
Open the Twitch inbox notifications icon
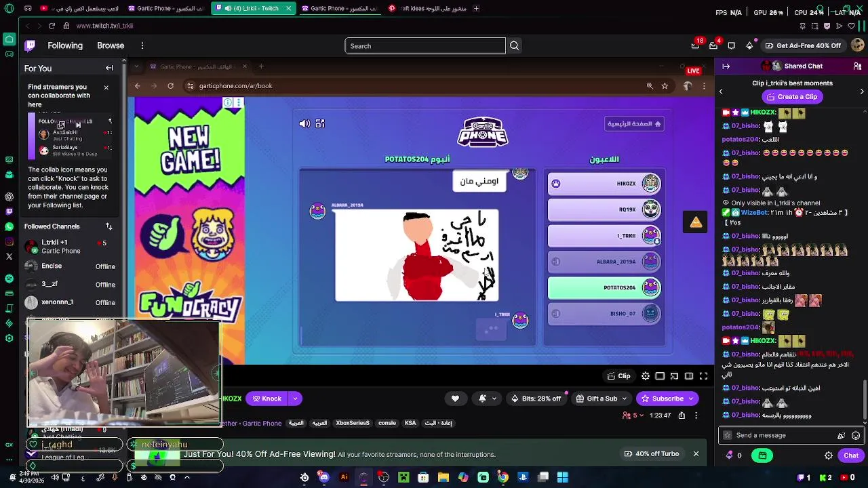coord(713,45)
